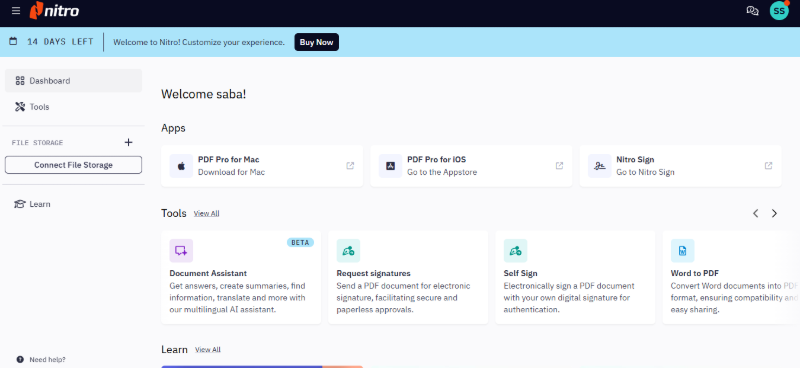Open the chat support icon
Viewport: 800px width, 368px height.
pos(752,11)
